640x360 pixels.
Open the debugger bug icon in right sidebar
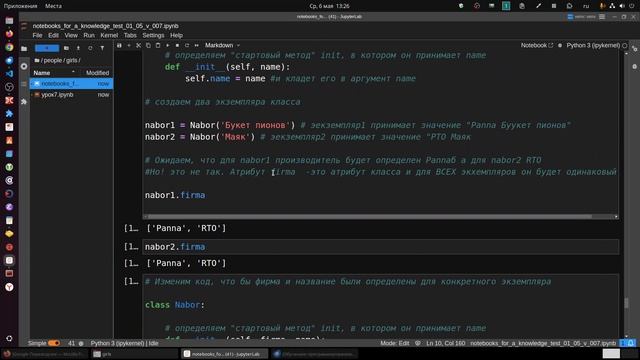635,66
